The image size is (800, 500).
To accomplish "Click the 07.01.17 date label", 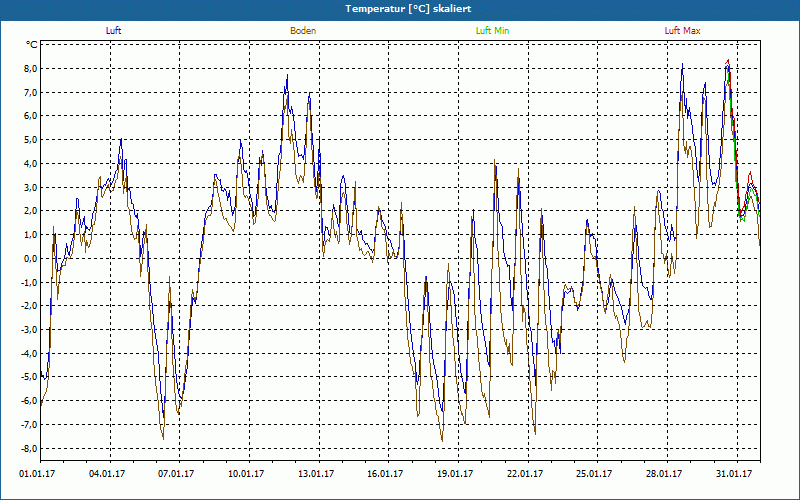I will pyautogui.click(x=176, y=474).
